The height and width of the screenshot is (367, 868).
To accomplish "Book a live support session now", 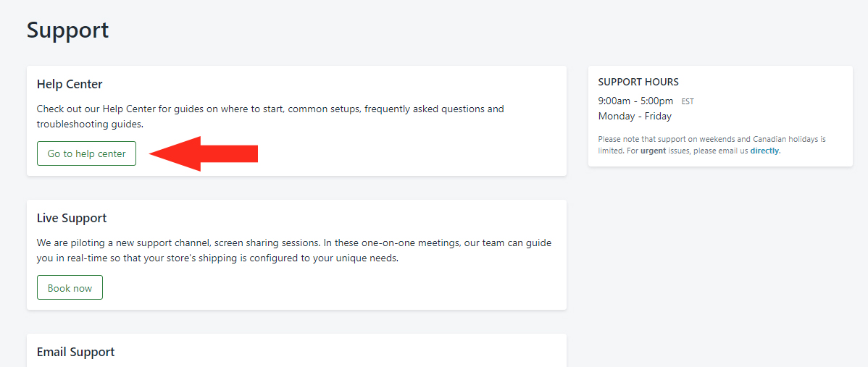I will click(70, 287).
